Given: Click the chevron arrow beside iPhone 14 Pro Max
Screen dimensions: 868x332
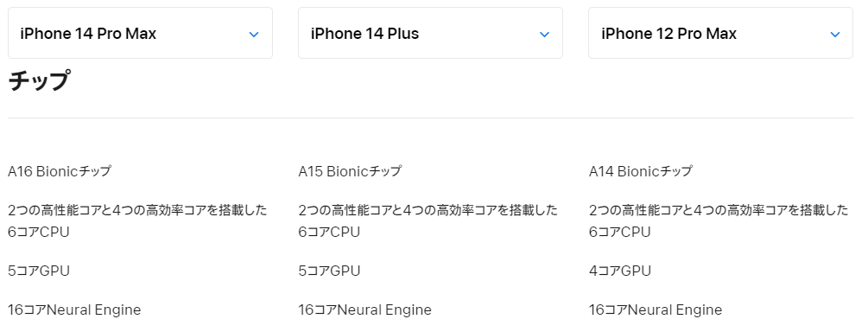Looking at the screenshot, I should (x=254, y=35).
